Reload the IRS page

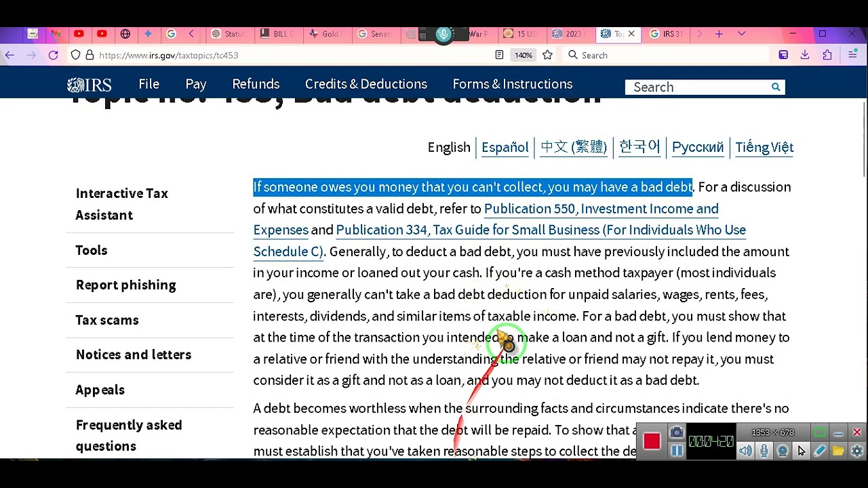[x=53, y=55]
